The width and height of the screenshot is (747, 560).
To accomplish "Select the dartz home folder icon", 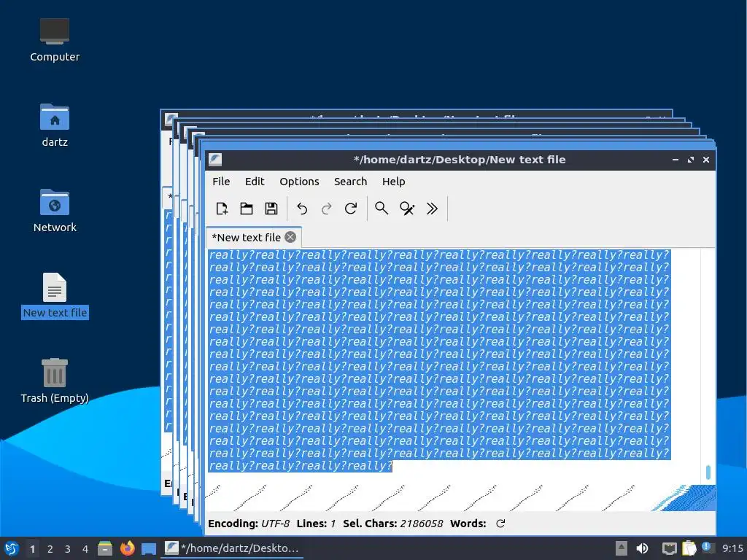I will (x=55, y=125).
